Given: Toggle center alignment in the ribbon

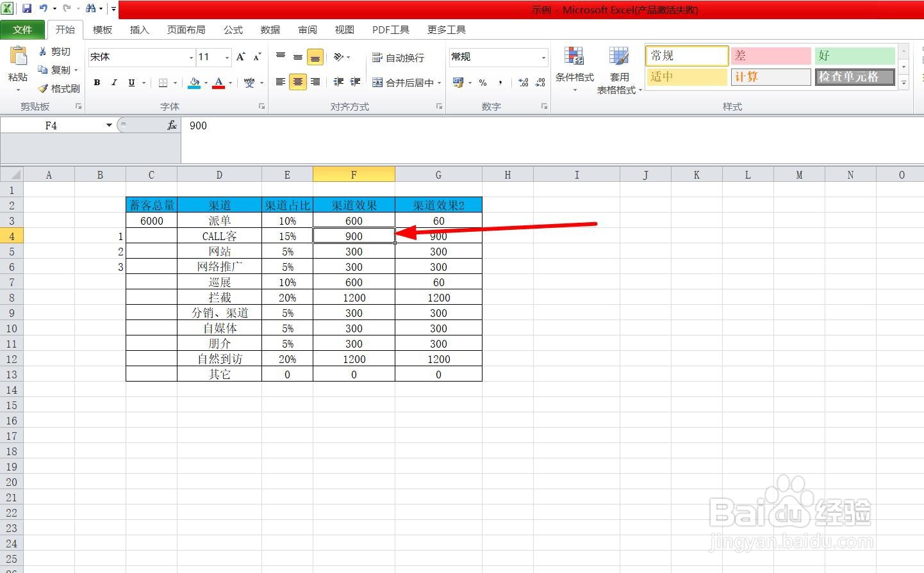Looking at the screenshot, I should pos(297,83).
